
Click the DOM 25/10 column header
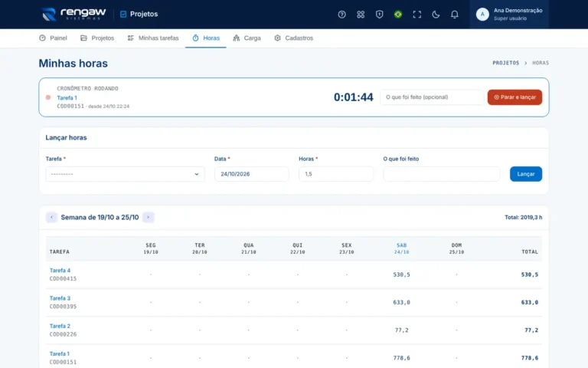[x=456, y=248]
